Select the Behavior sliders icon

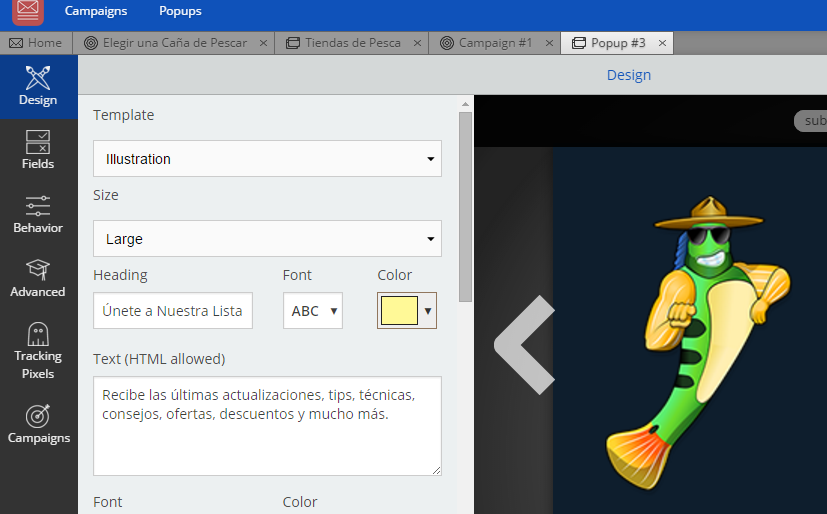(x=38, y=214)
